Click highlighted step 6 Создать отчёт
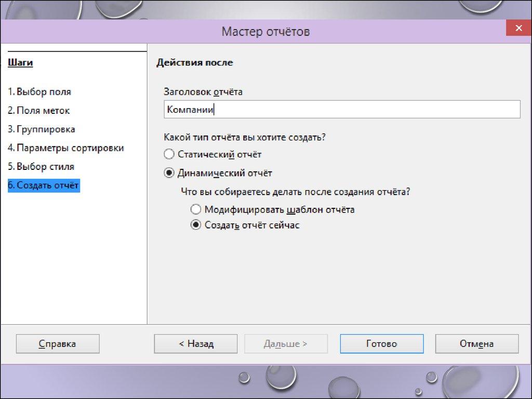 [44, 185]
